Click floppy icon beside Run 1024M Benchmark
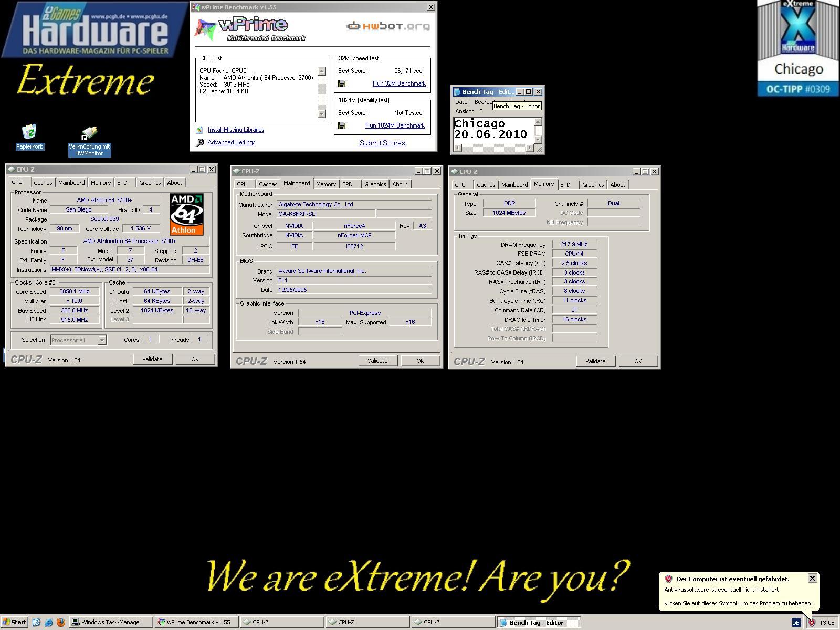The image size is (840, 630). click(x=342, y=125)
